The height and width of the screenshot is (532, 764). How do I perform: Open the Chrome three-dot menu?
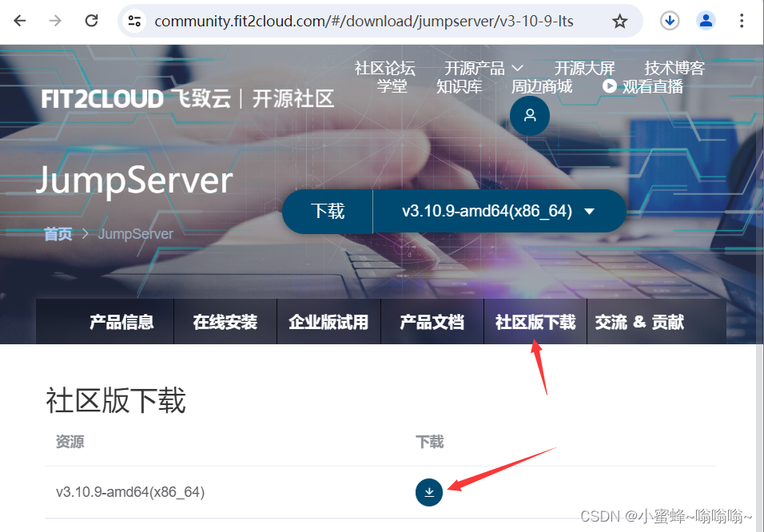(741, 21)
